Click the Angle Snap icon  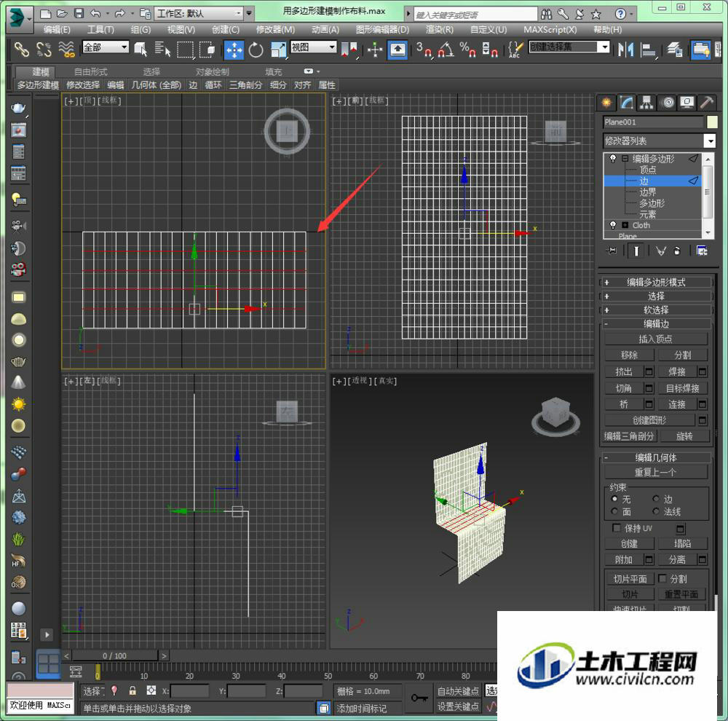pos(446,49)
